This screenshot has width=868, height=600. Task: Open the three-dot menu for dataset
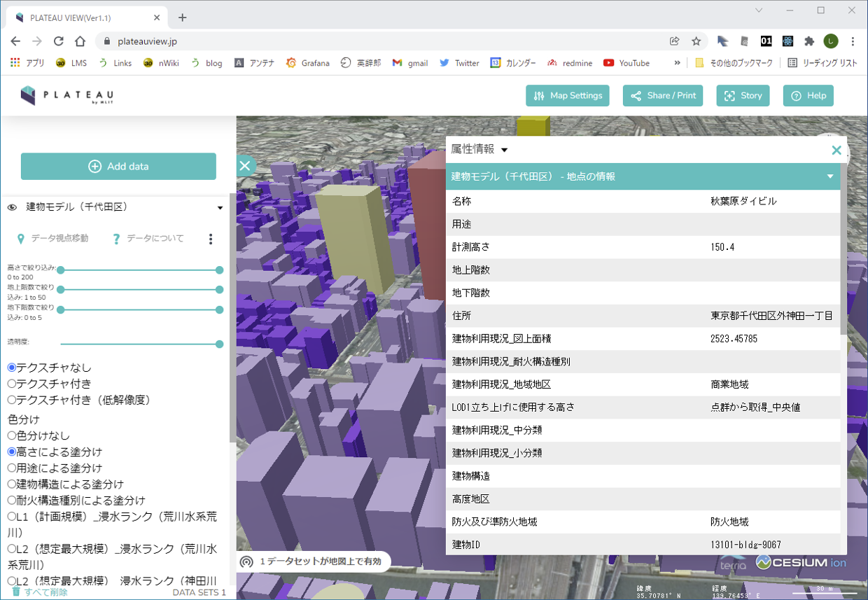click(211, 239)
